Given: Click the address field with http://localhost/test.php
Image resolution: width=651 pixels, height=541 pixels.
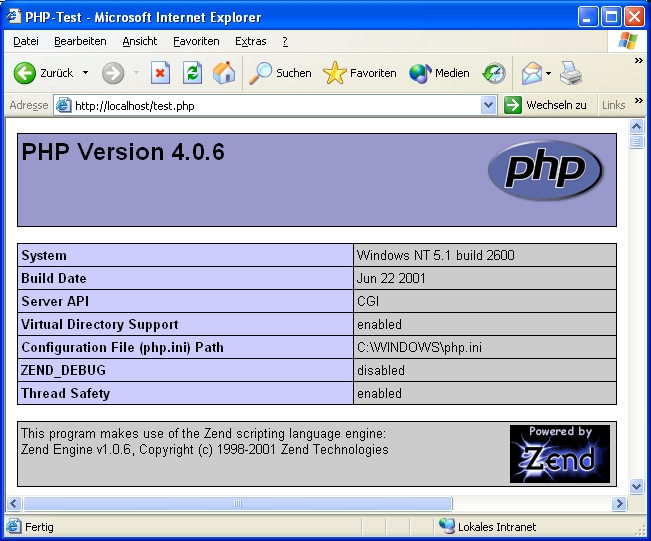Looking at the screenshot, I should tap(276, 105).
